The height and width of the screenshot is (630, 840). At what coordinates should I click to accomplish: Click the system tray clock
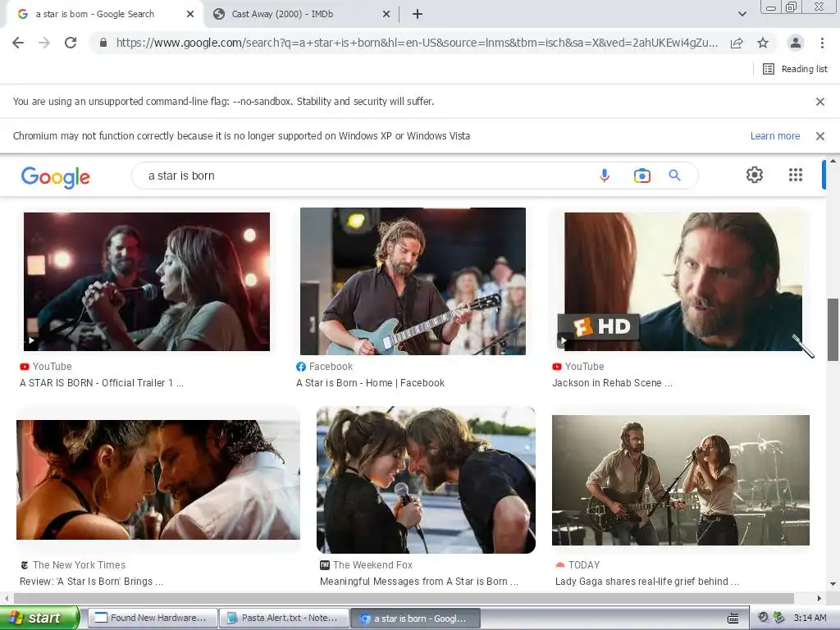pos(810,619)
